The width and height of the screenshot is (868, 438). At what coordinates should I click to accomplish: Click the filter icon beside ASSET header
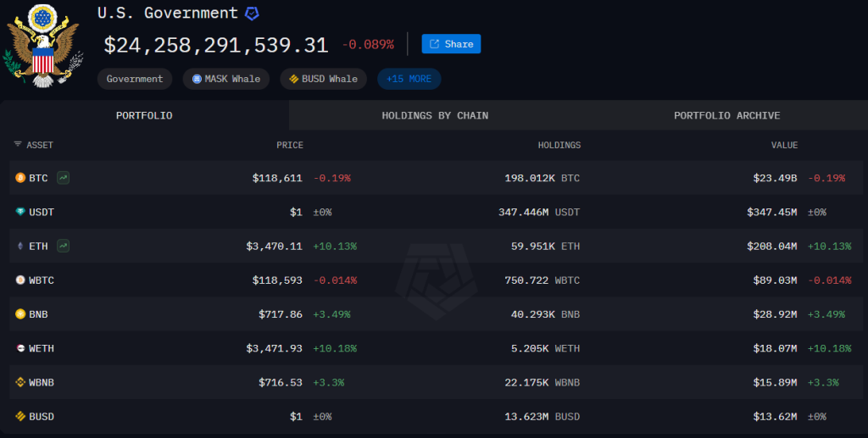pos(18,144)
